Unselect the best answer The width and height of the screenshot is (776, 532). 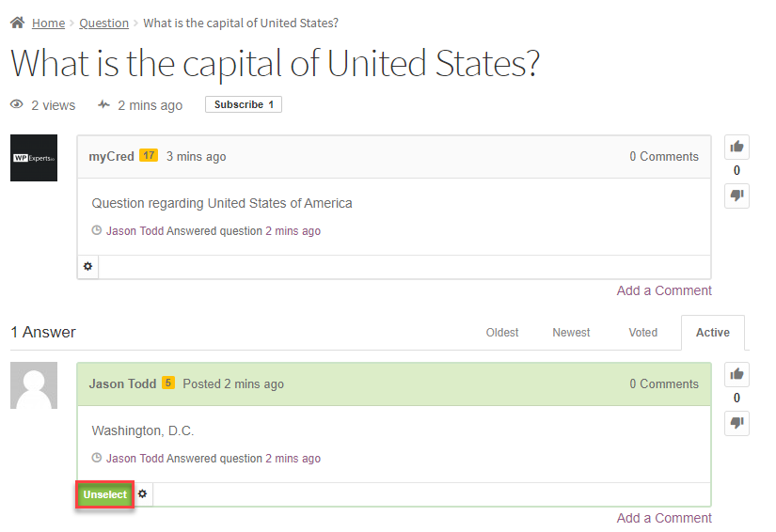tap(104, 494)
